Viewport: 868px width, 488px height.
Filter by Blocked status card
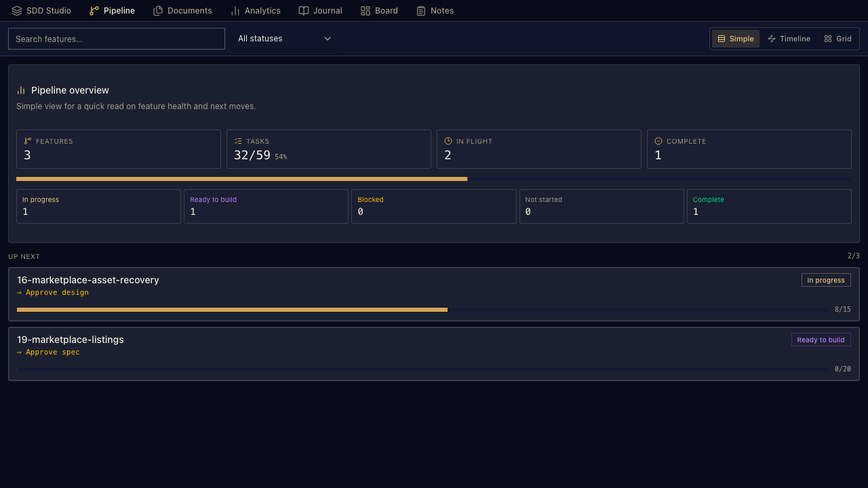[x=434, y=206]
